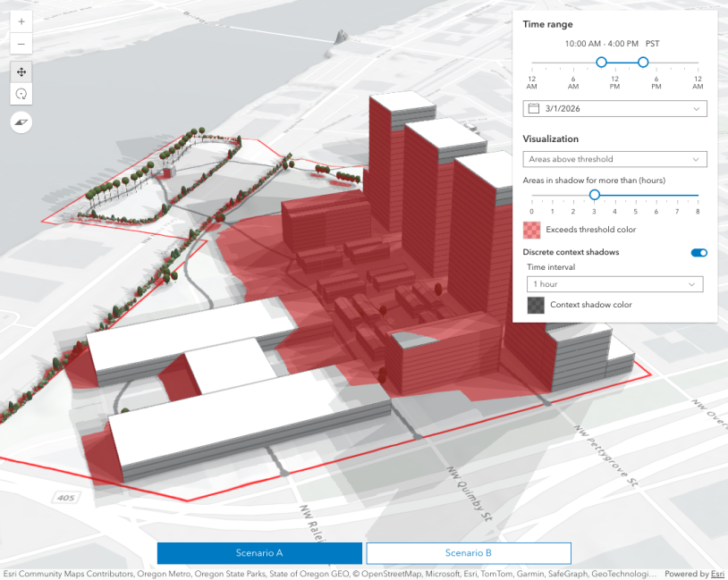The width and height of the screenshot is (728, 580).
Task: Click the calendar icon in date field
Action: 534,108
